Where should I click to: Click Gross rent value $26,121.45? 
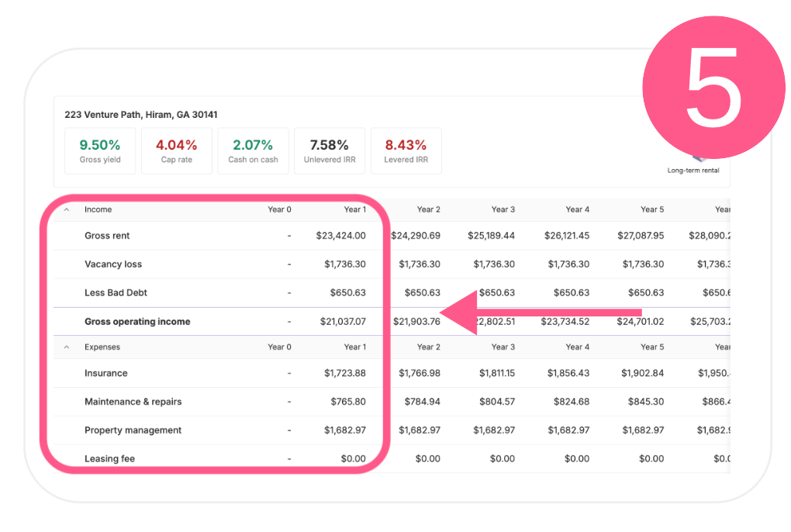pyautogui.click(x=567, y=236)
